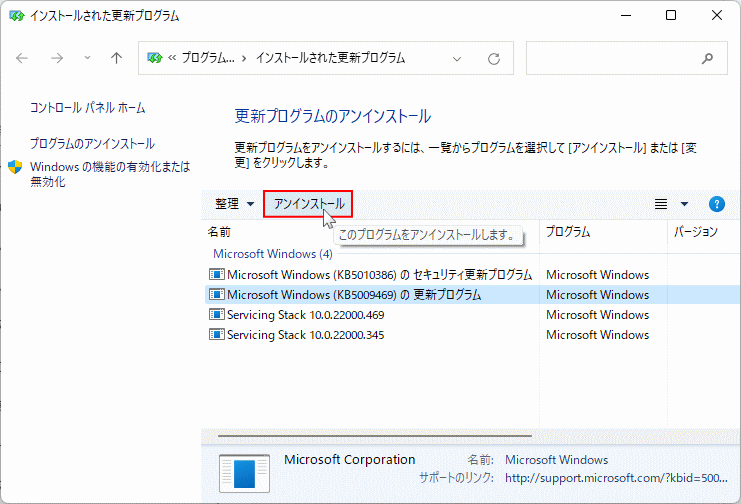This screenshot has width=741, height=504.
Task: Open the 整理 menu
Action: 234,204
